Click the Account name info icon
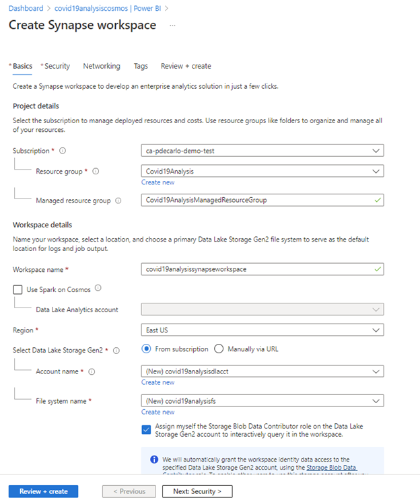Screen dimensions: 420x504 tap(92, 371)
